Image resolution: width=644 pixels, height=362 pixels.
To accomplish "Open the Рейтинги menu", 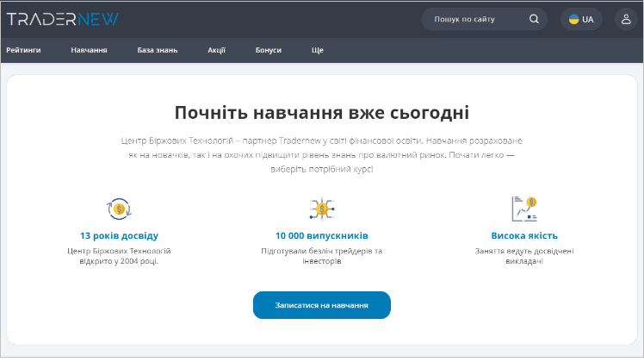I will [x=23, y=50].
